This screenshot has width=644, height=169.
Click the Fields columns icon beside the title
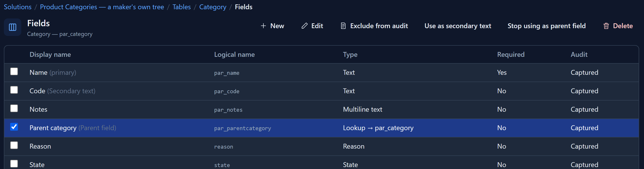13,27
